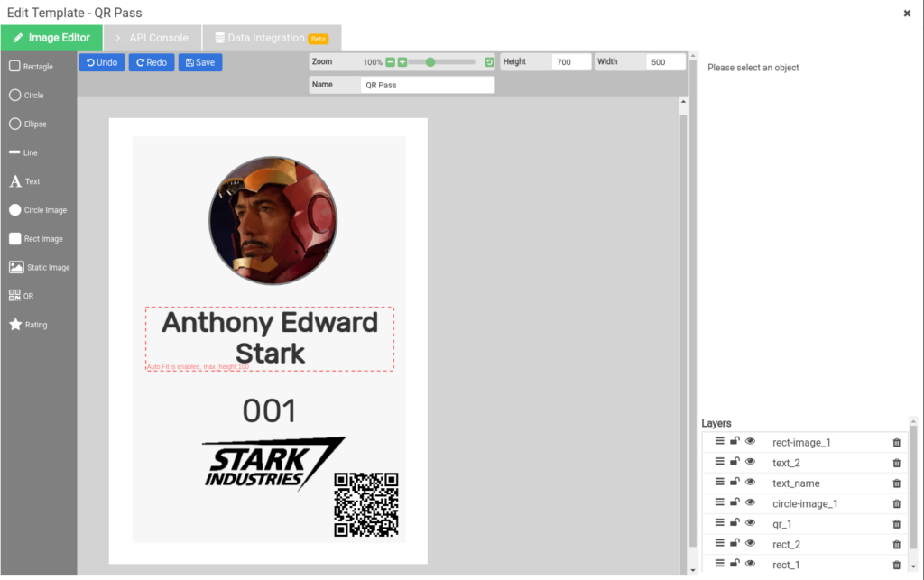
Task: Lock the rect_1 layer
Action: (x=735, y=563)
